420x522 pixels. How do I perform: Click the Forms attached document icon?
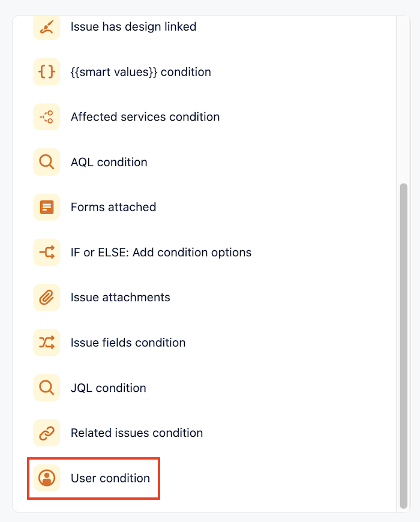pos(47,207)
